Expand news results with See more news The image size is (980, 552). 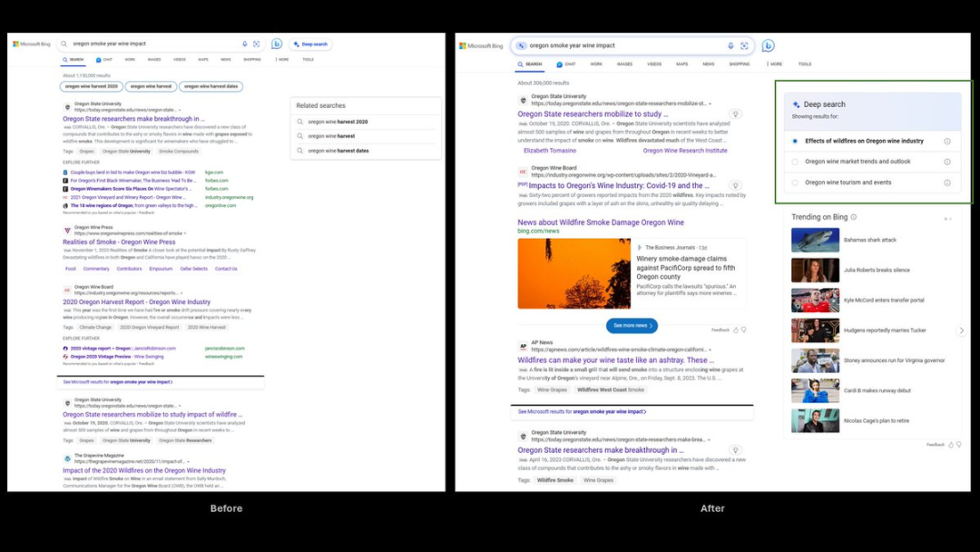coord(632,326)
